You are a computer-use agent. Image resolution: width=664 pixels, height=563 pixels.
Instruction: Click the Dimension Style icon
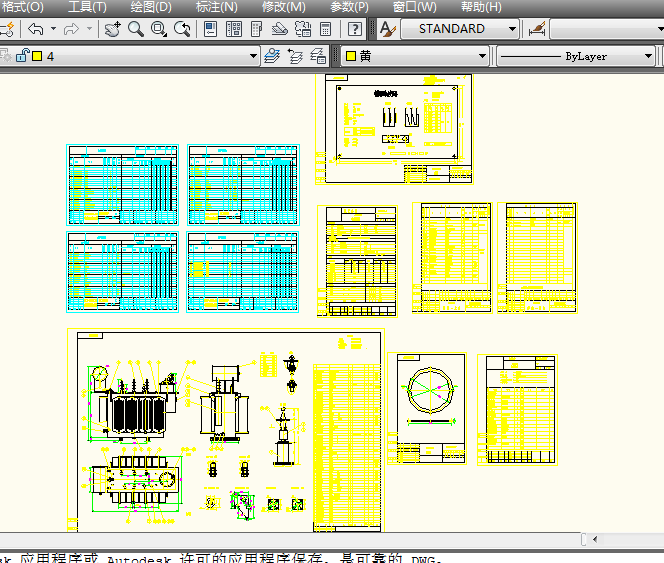[x=537, y=29]
